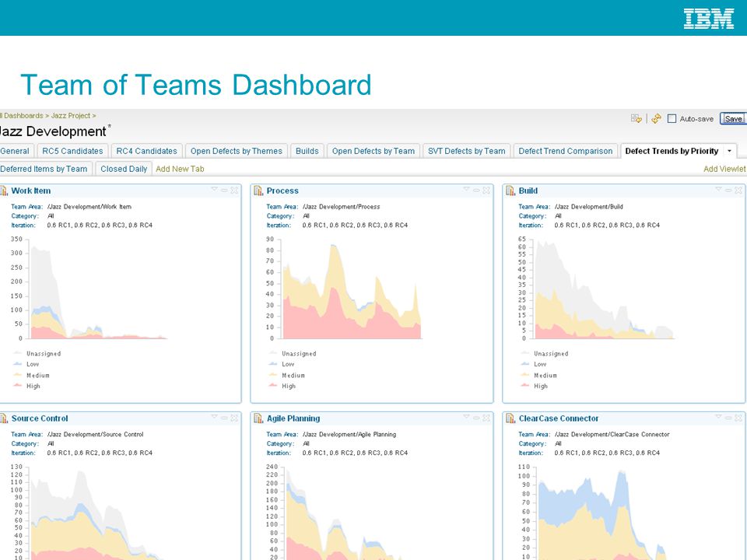Open the Defect Trend Comparison tab
Screen dimensions: 747x560
[x=566, y=151]
